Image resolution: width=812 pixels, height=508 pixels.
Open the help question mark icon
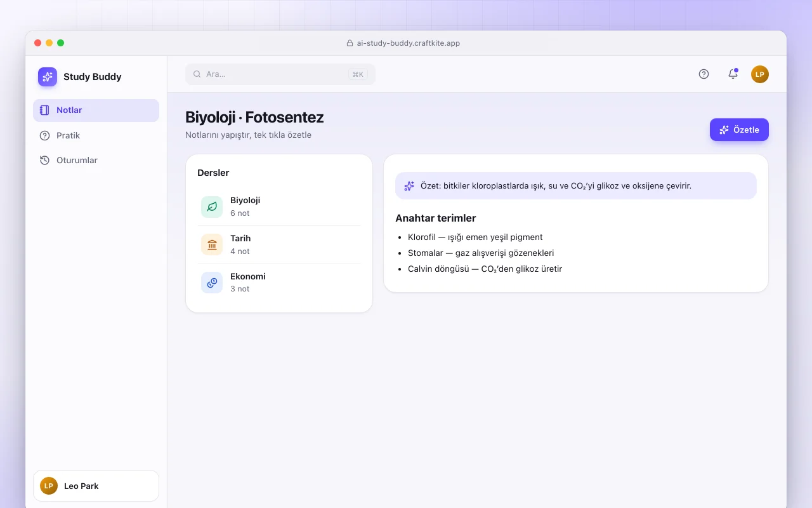704,74
